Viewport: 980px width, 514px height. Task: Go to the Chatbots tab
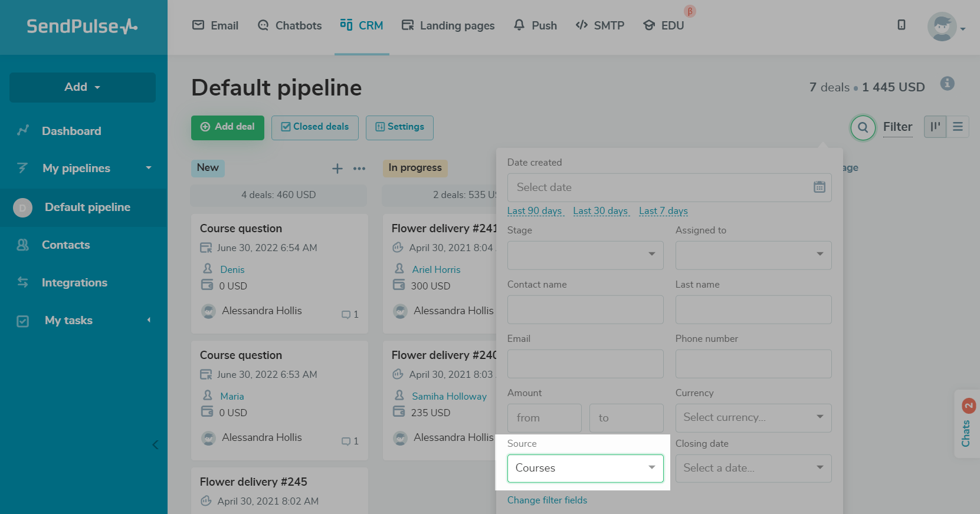(290, 25)
